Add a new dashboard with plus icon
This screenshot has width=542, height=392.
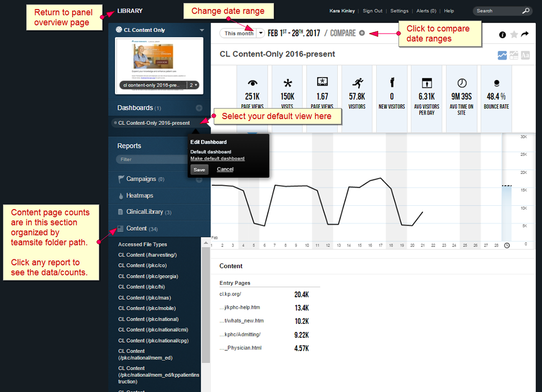pyautogui.click(x=199, y=108)
